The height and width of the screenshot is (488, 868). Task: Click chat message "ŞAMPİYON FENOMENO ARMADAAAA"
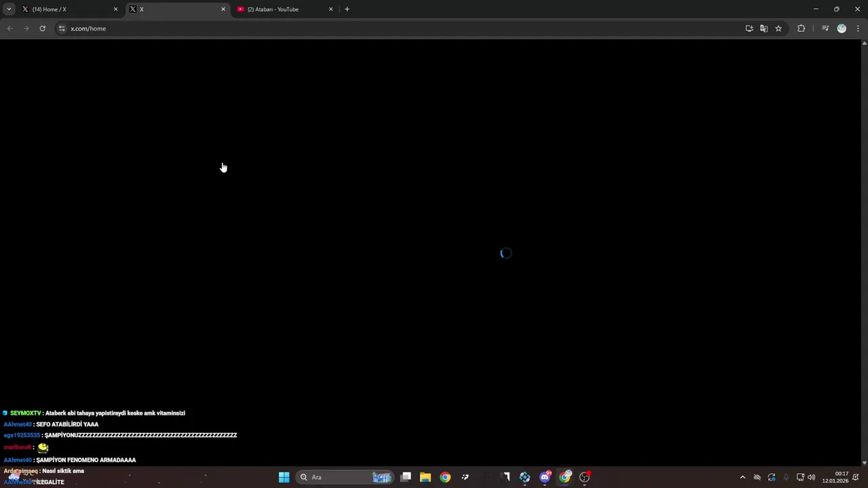pos(86,460)
